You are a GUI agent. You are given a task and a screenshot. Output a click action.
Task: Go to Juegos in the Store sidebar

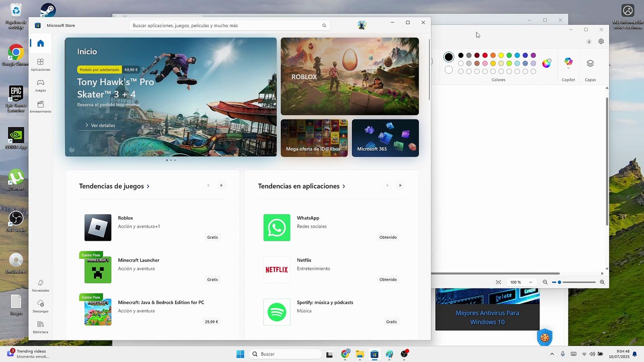coord(40,85)
